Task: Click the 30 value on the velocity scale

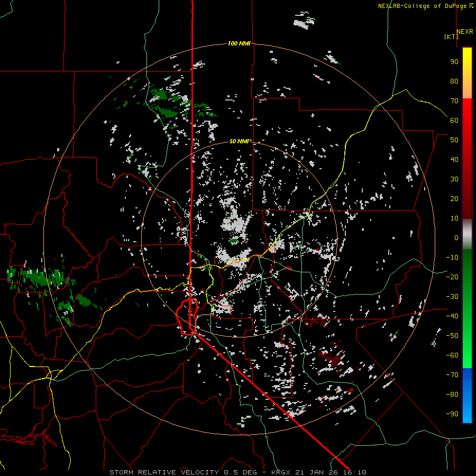Action: [454, 179]
